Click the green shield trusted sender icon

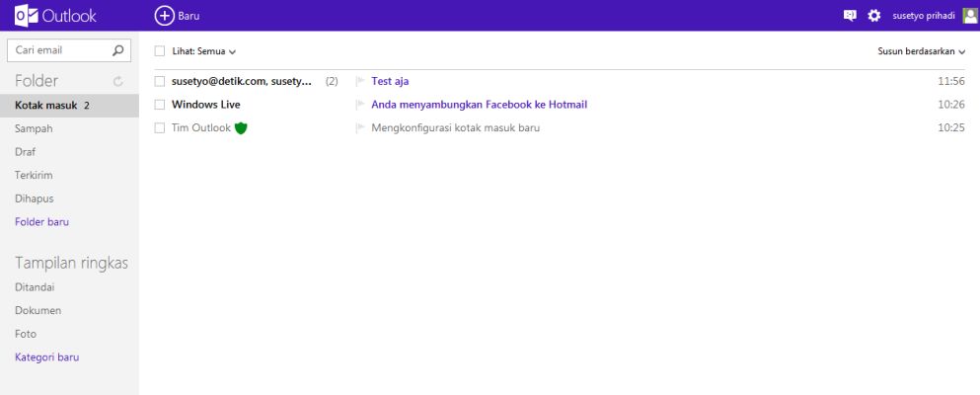tap(241, 127)
